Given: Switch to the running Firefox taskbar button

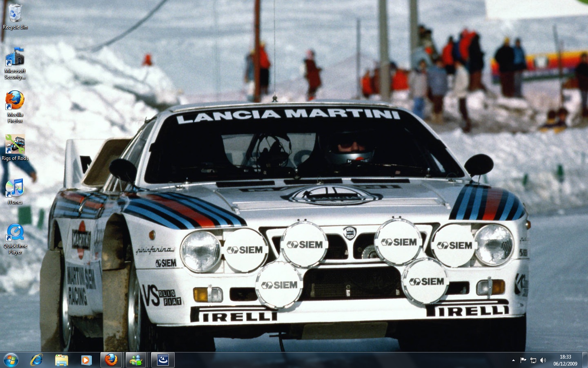Looking at the screenshot, I should click(111, 360).
